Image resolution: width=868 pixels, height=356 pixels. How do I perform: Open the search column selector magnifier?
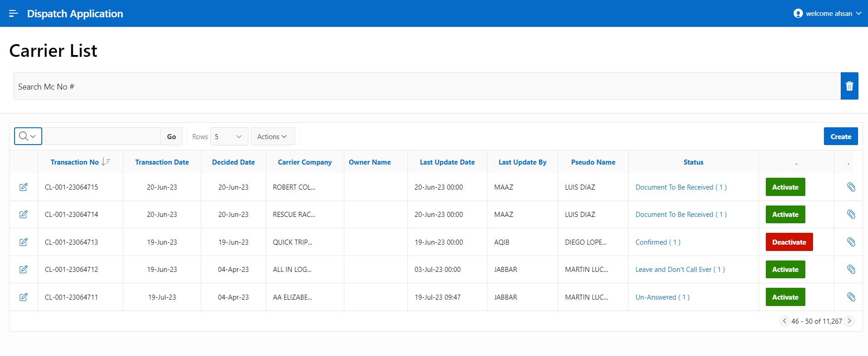coord(28,136)
